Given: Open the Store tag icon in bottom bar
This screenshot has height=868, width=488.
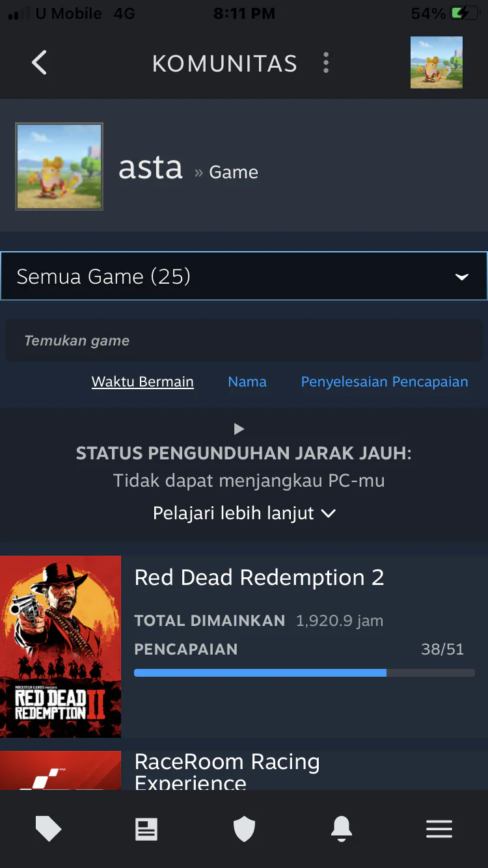Looking at the screenshot, I should (48, 829).
